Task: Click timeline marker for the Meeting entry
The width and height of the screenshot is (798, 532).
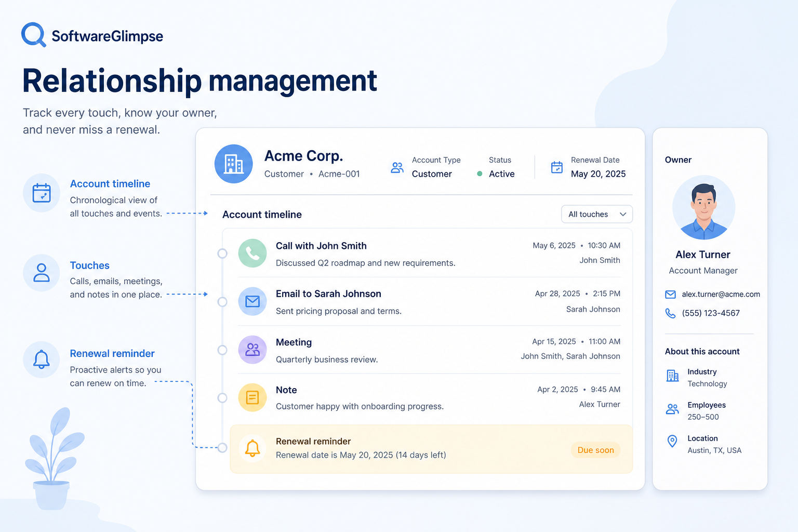Action: coord(222,350)
